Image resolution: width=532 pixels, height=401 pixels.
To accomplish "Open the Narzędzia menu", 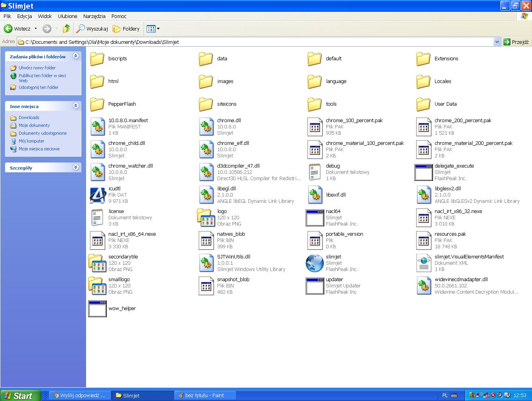I will pyautogui.click(x=94, y=16).
